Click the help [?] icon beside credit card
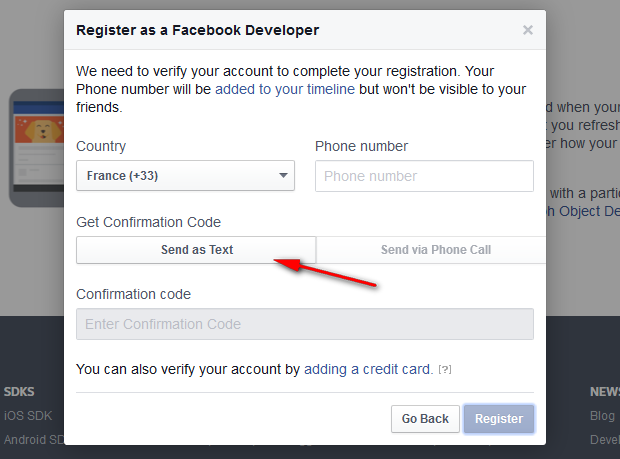Viewport: 620px width, 459px height. pos(445,370)
